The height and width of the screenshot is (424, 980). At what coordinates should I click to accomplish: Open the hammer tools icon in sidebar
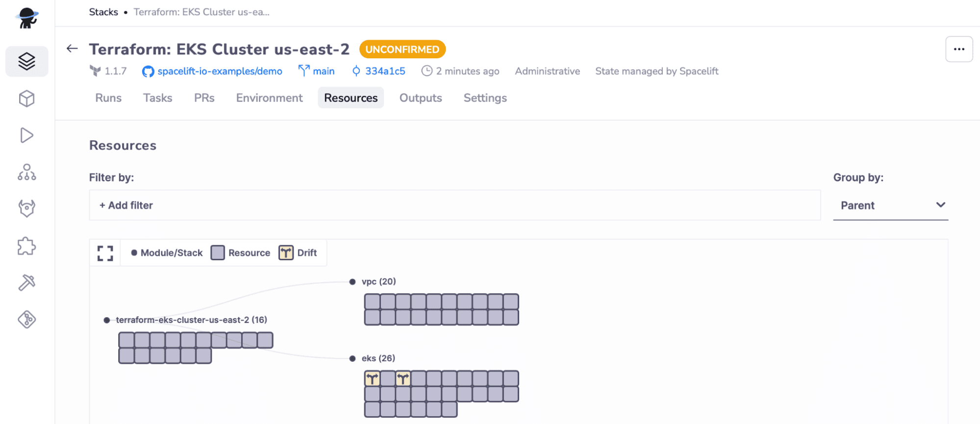pos(26,282)
